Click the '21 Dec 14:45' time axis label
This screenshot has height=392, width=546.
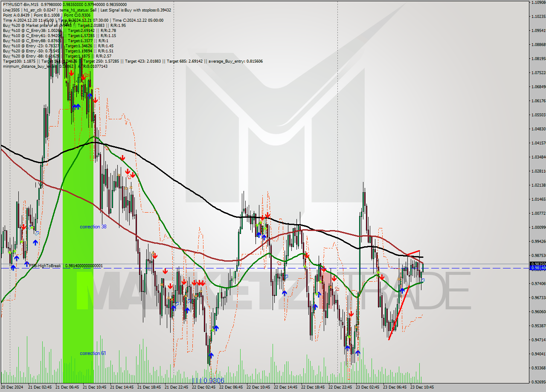tap(122, 387)
